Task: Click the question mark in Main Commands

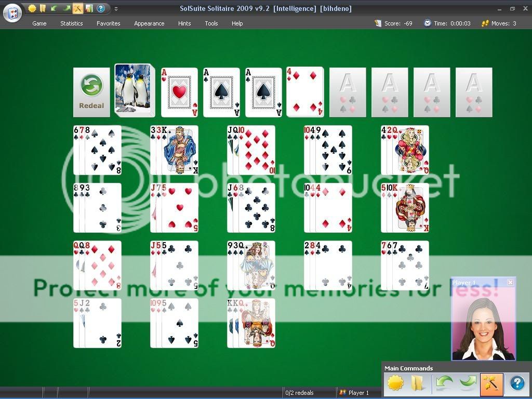Action: (517, 383)
